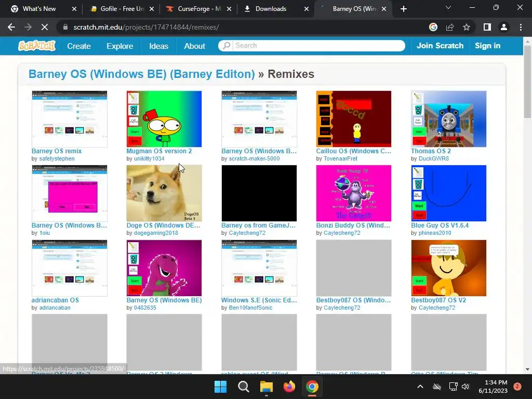Image resolution: width=532 pixels, height=399 pixels.
Task: Open a new browser tab
Action: 403,9
